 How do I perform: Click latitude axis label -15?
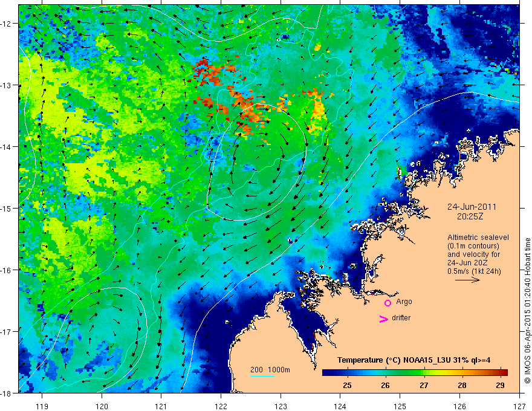(x=7, y=208)
